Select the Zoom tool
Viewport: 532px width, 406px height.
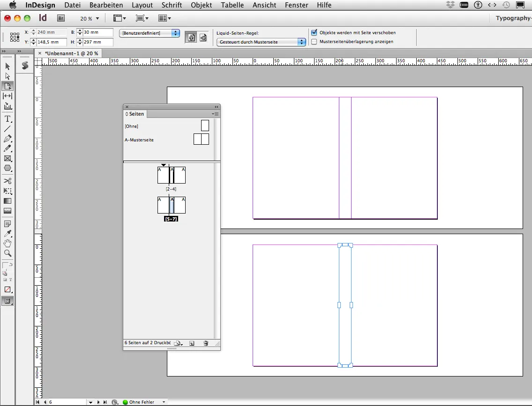pos(7,253)
